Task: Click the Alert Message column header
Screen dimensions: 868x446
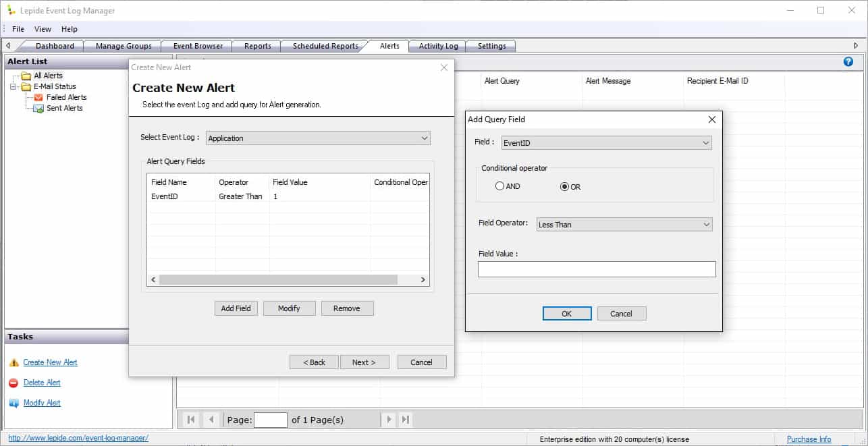Action: (x=633, y=81)
